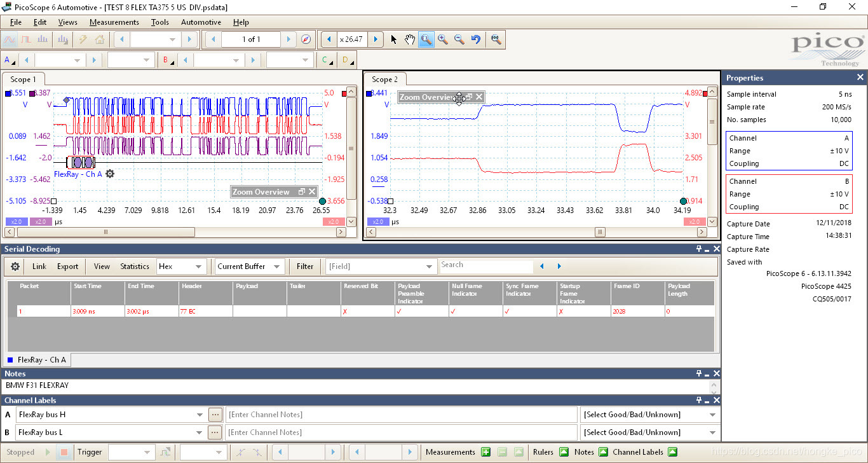Open the buffer navigator compass icon
This screenshot has height=463, width=868.
[x=306, y=39]
